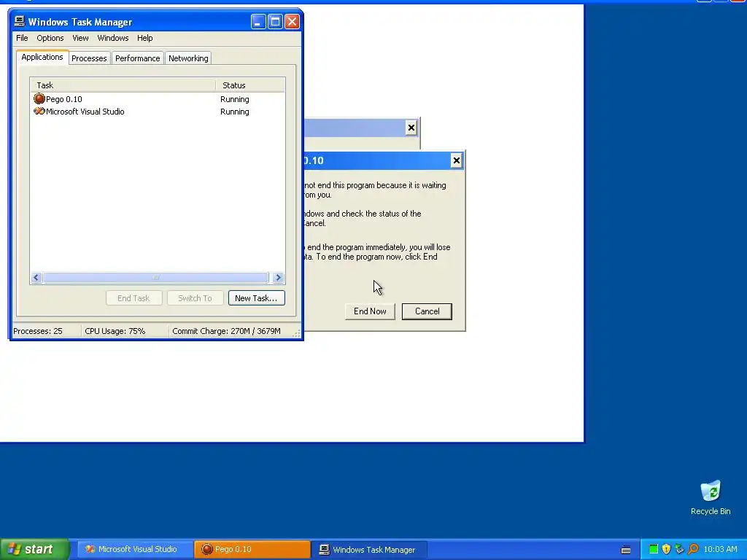The image size is (747, 560).
Task: Click the Start button
Action: point(34,549)
